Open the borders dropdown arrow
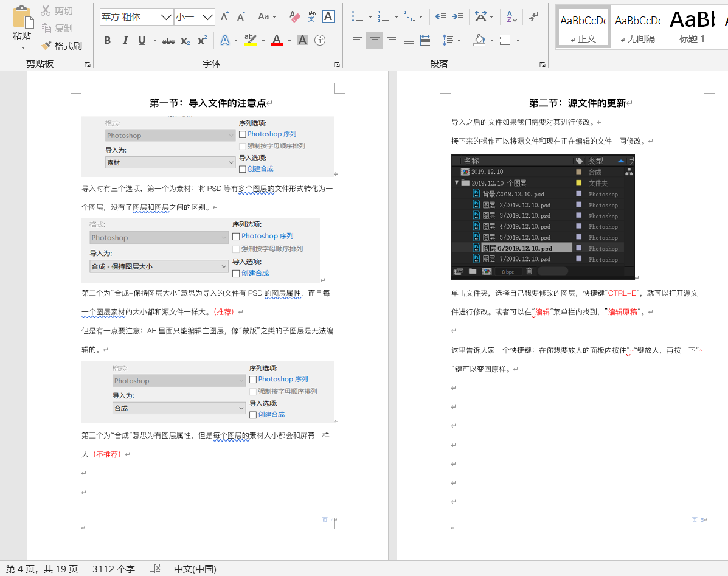The image size is (728, 576). 518,40
